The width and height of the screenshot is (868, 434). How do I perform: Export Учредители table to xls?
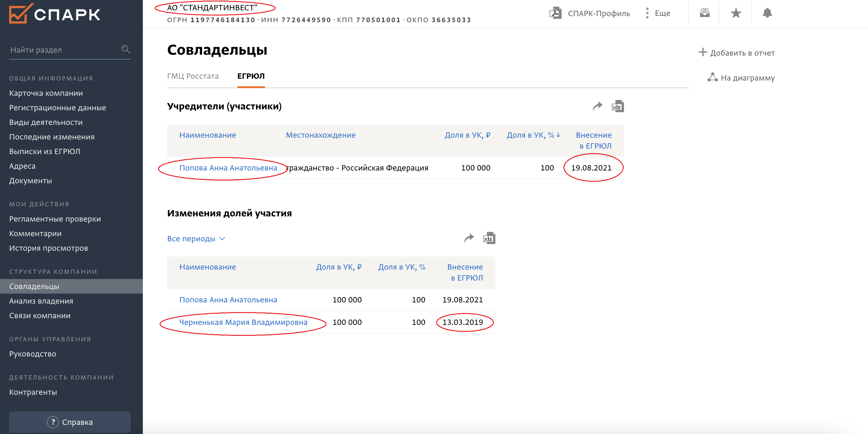618,106
